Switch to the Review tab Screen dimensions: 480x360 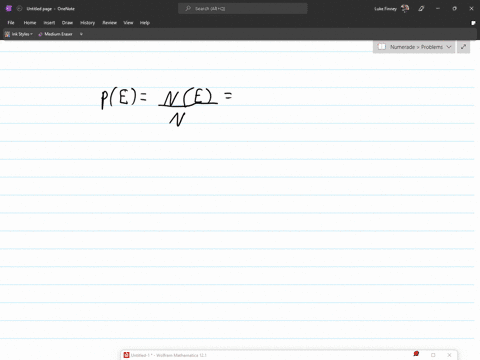point(109,23)
